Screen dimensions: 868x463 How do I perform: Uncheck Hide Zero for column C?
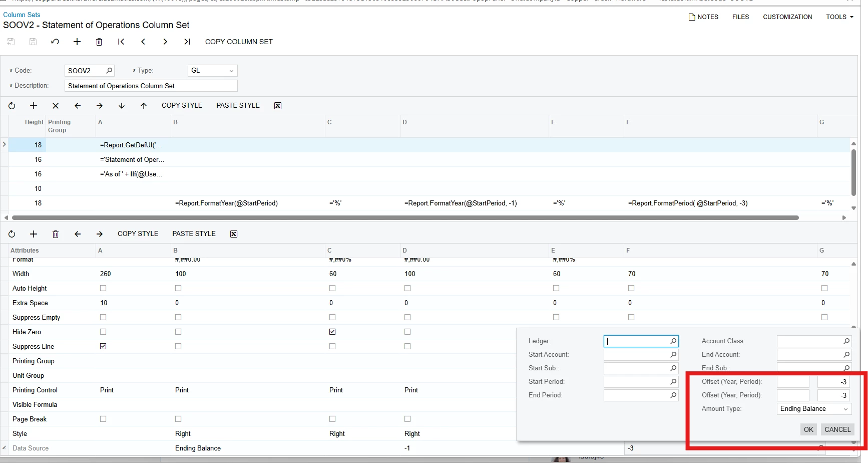pyautogui.click(x=332, y=332)
